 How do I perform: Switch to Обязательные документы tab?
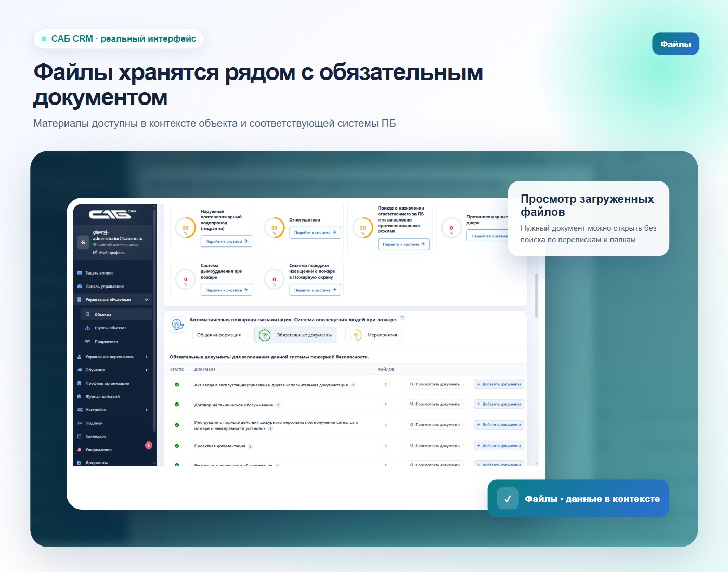pos(295,335)
